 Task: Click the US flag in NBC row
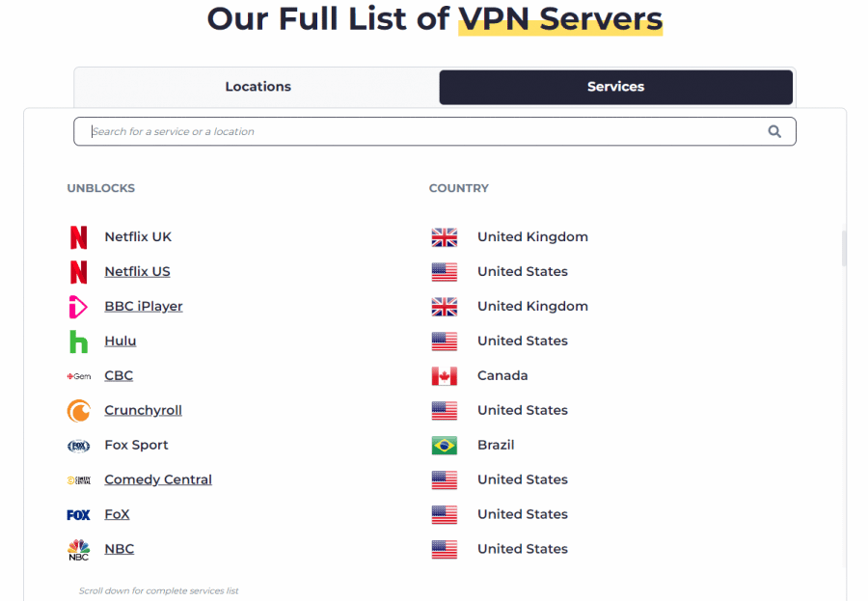pos(445,550)
